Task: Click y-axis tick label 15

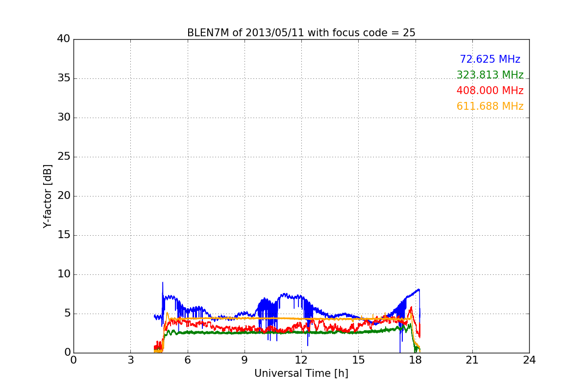Action: tap(64, 235)
